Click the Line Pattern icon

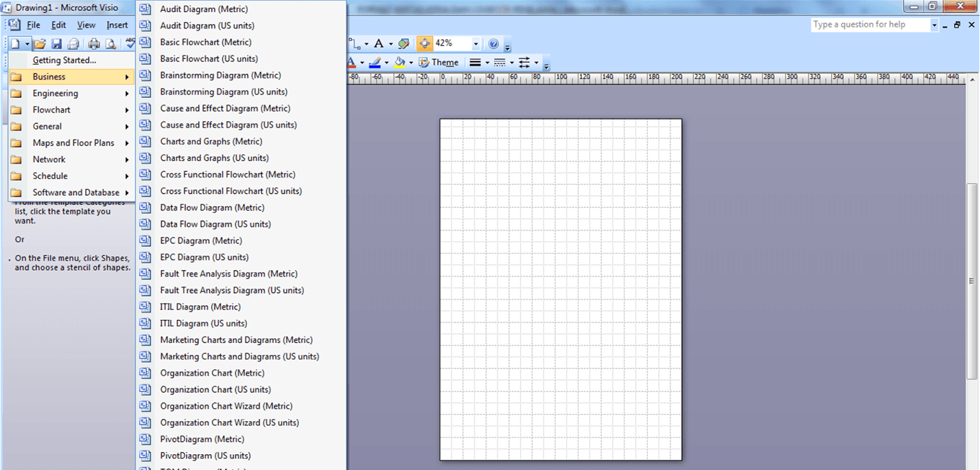click(499, 62)
